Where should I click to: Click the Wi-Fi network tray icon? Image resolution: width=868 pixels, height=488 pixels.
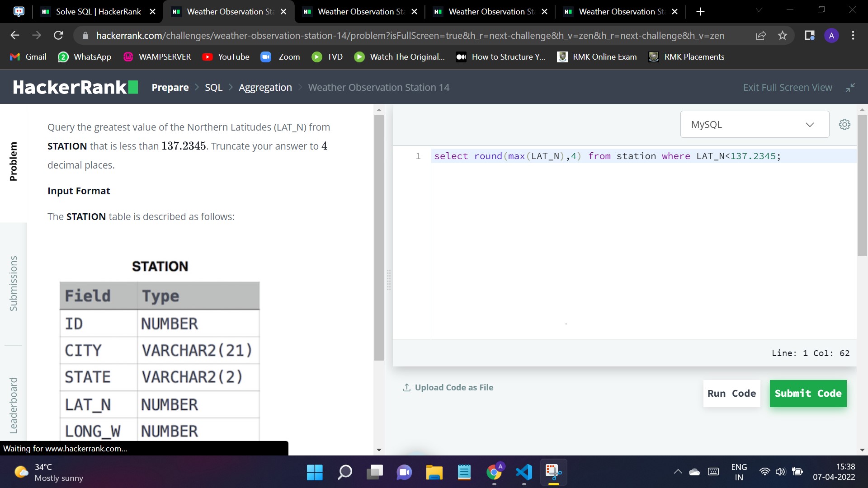(x=764, y=472)
